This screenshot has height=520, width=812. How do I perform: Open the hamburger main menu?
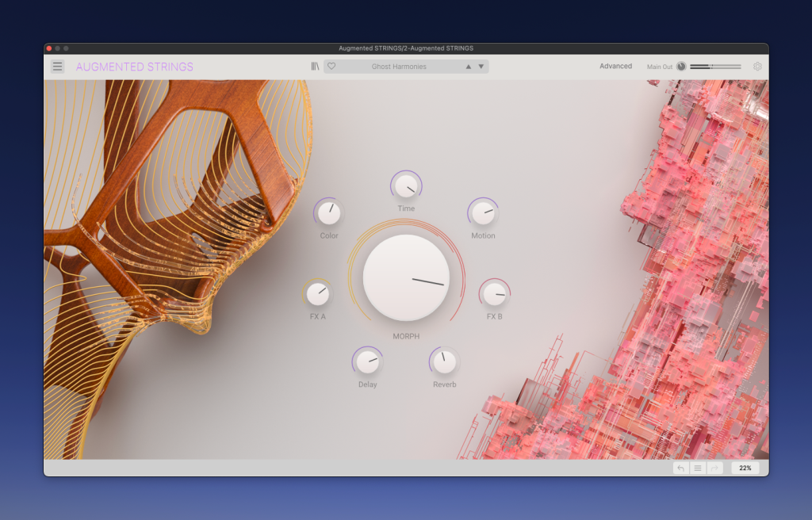tap(58, 67)
